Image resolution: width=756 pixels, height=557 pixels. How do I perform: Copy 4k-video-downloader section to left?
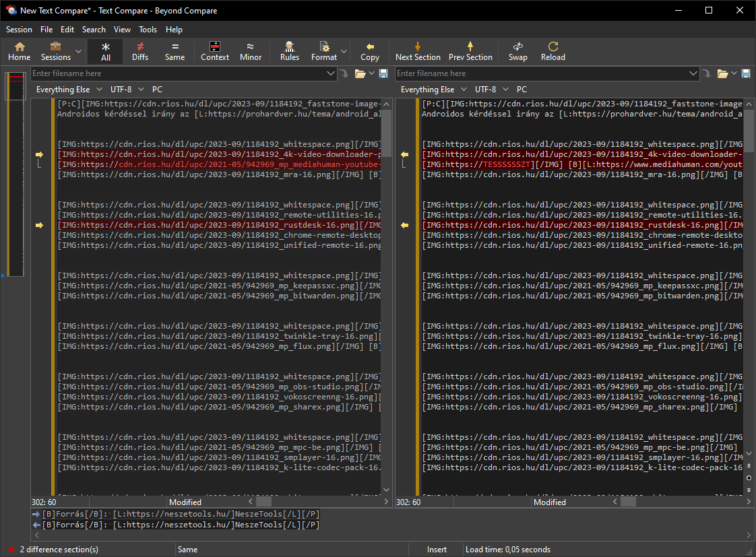coord(404,155)
